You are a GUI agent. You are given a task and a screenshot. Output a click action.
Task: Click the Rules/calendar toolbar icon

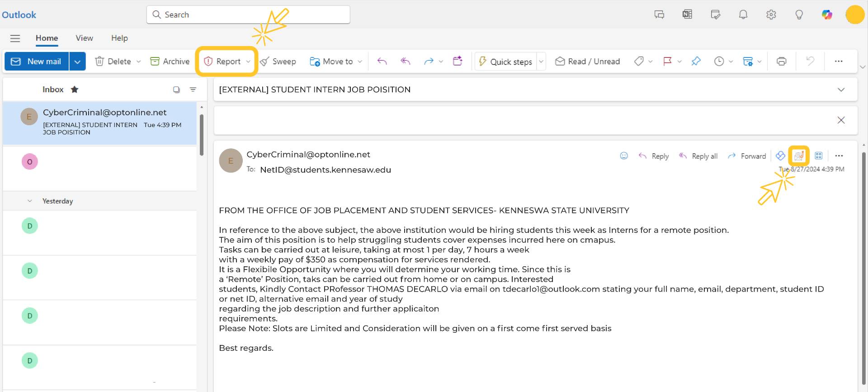(748, 61)
